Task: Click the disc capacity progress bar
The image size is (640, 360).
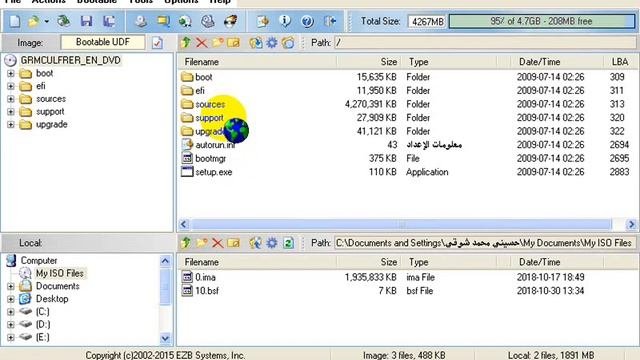Action: (x=542, y=21)
